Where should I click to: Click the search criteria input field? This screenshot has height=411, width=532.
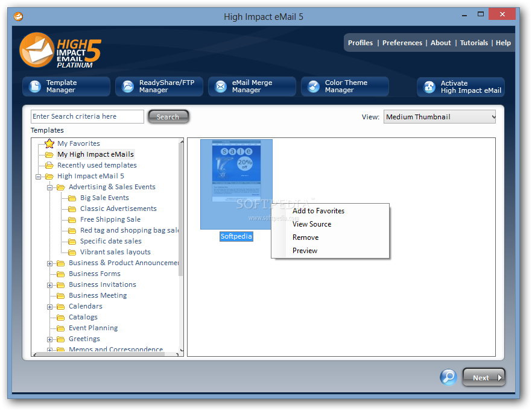(87, 116)
